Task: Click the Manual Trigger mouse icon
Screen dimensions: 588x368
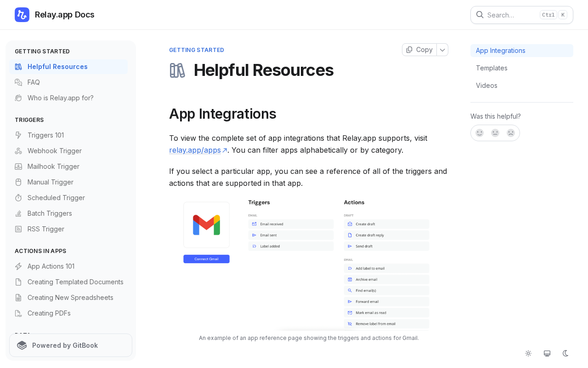Action: pyautogui.click(x=18, y=182)
